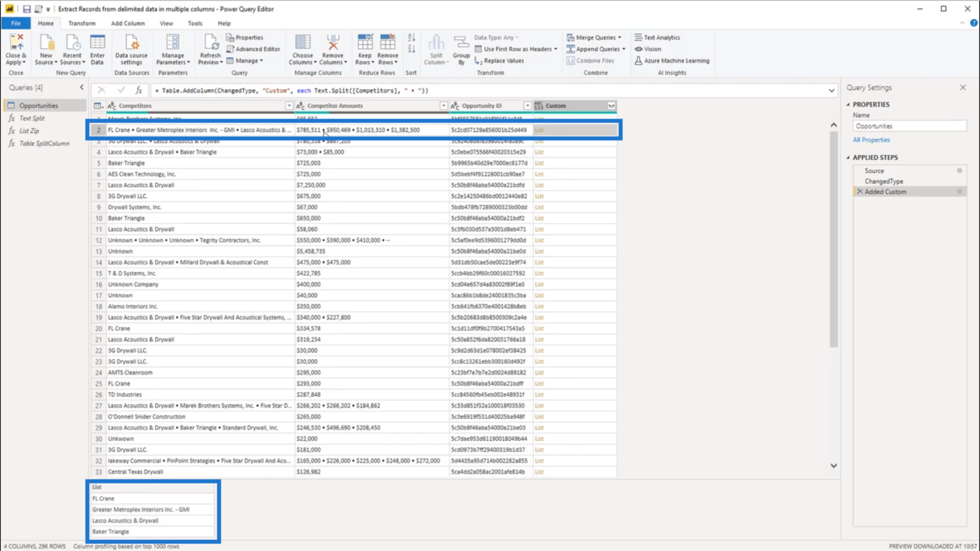The image size is (980, 551).
Task: Open the Merge Queries dropdown
Action: click(x=619, y=37)
